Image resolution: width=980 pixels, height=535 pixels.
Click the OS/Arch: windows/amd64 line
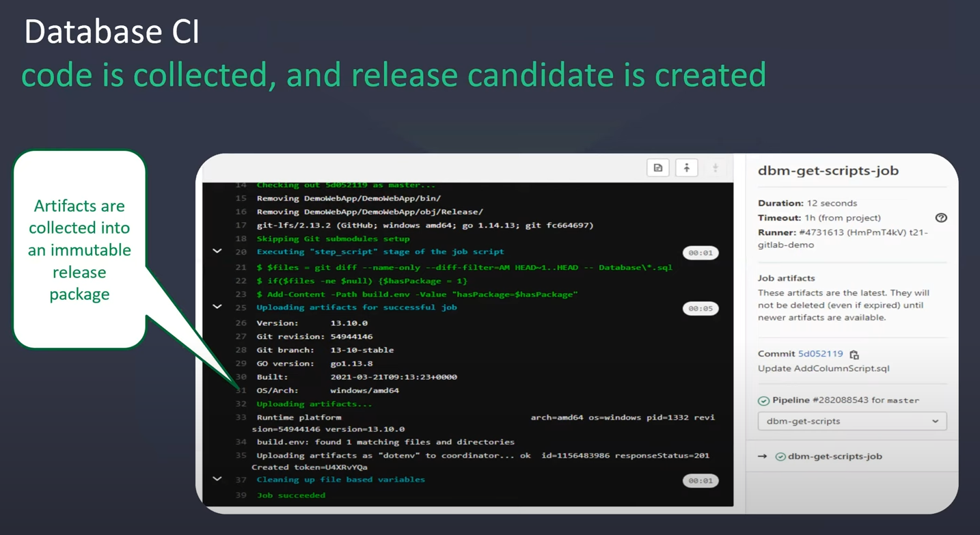pos(327,391)
